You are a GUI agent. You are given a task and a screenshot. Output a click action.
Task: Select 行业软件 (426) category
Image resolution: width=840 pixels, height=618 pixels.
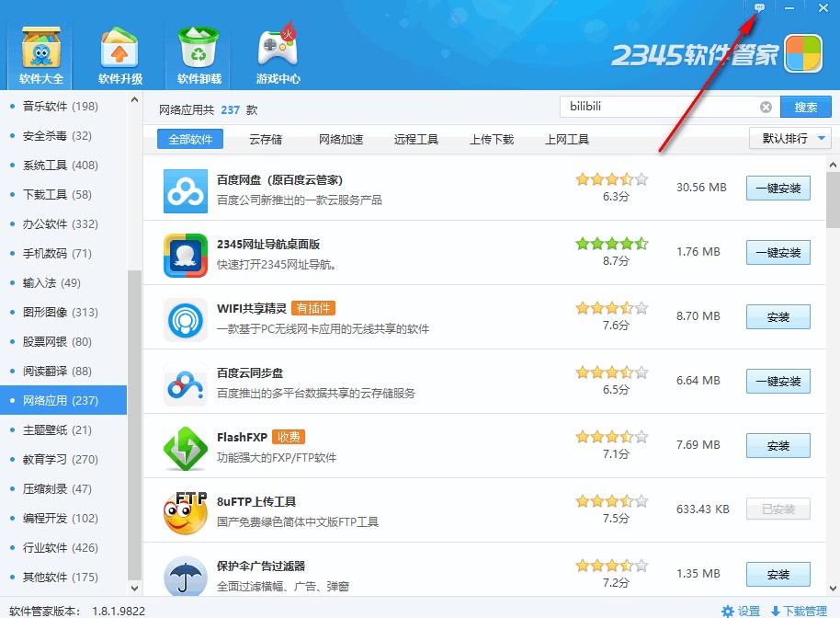click(63, 548)
